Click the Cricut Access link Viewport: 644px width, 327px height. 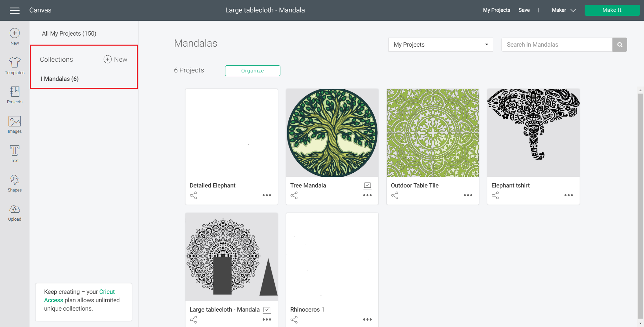[107, 291]
